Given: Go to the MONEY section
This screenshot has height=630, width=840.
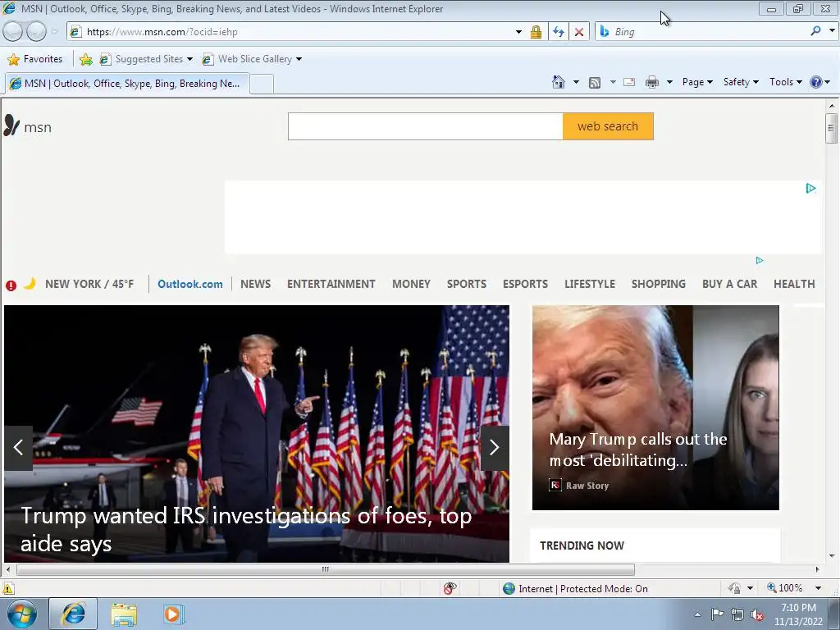Looking at the screenshot, I should click(x=412, y=284).
